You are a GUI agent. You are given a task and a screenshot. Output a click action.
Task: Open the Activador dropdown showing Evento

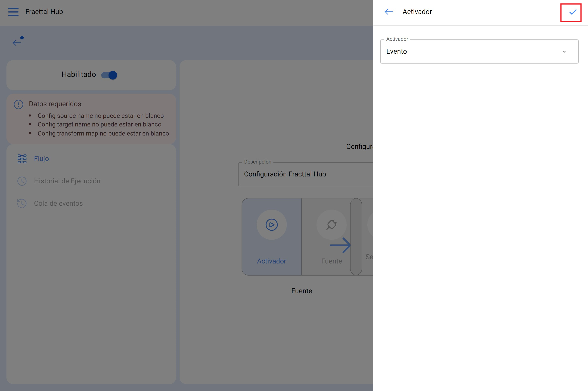[x=479, y=51]
